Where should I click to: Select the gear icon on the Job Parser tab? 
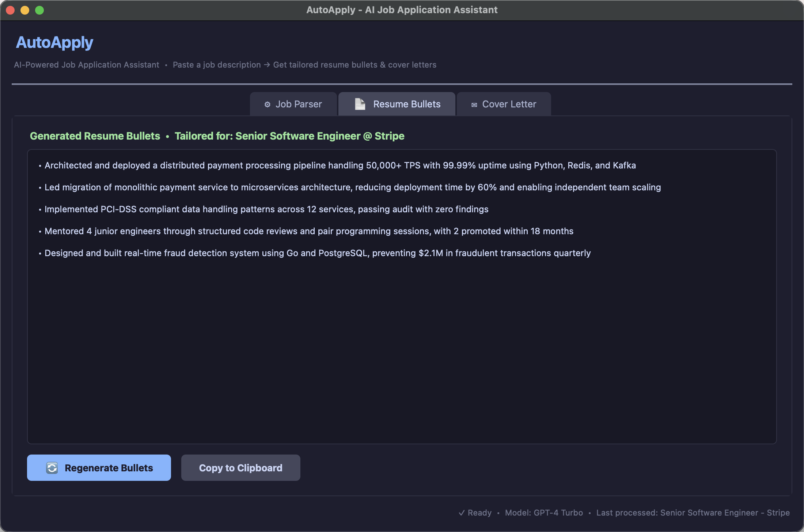click(x=267, y=104)
